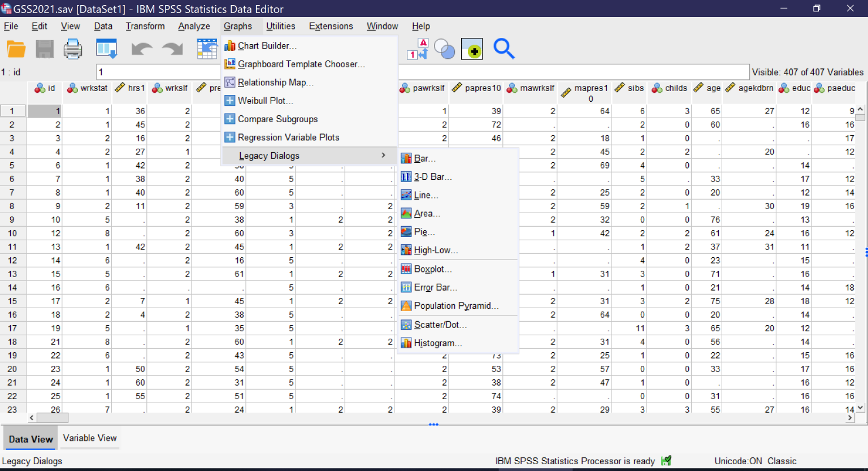This screenshot has width=868, height=471.
Task: Open the Analyze menu
Action: (x=194, y=26)
